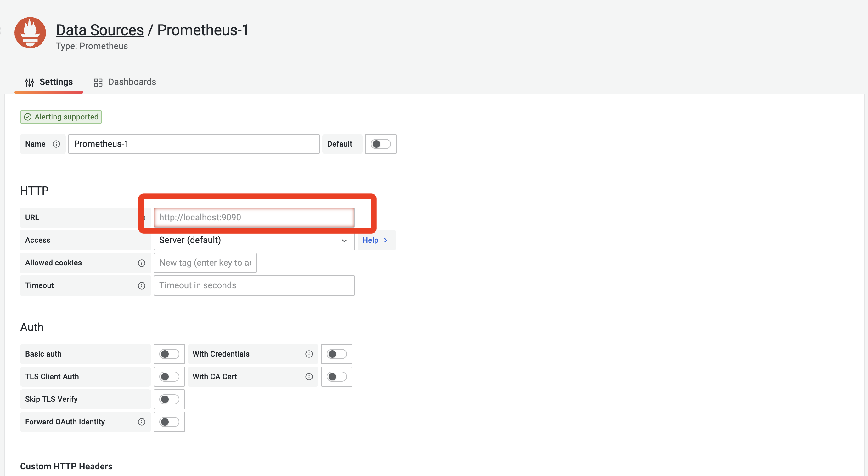Toggle the Default data source switch

(381, 144)
